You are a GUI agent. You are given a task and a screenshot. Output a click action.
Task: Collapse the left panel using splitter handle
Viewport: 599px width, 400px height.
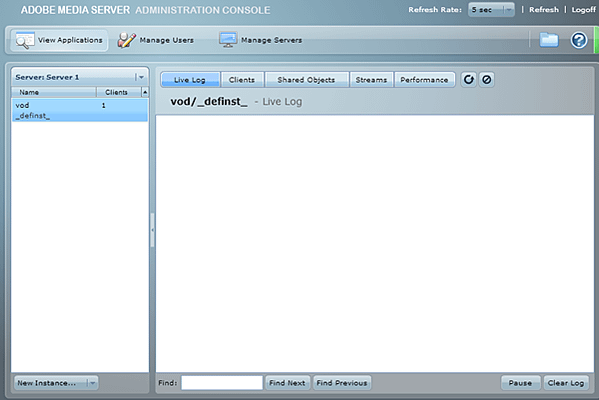pos(152,230)
